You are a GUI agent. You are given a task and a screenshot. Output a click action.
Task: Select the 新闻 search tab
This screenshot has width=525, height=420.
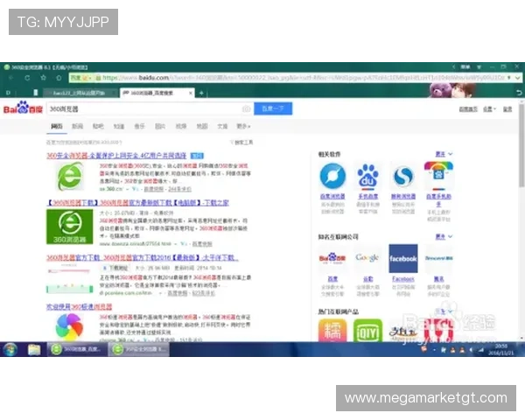(x=77, y=126)
